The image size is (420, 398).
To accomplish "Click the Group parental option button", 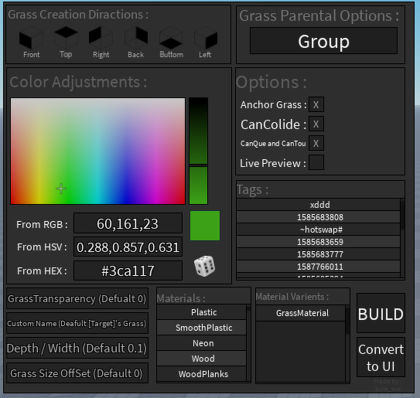I will point(324,41).
